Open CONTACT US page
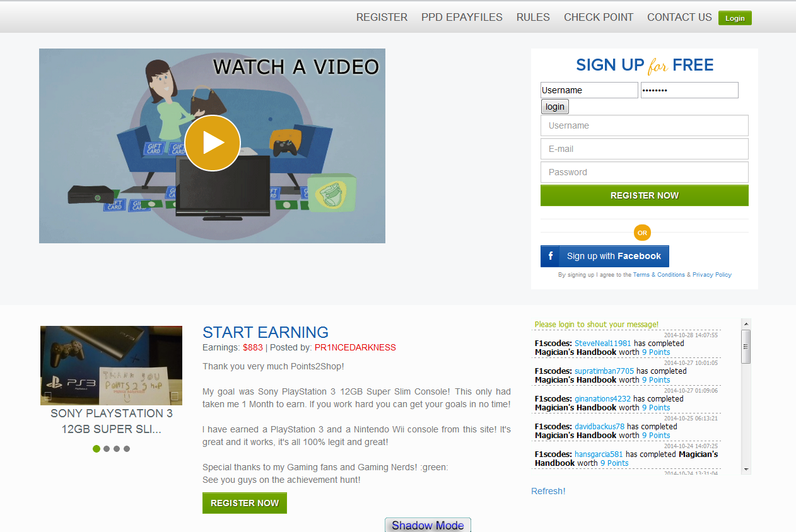The height and width of the screenshot is (532, 796). coord(679,17)
